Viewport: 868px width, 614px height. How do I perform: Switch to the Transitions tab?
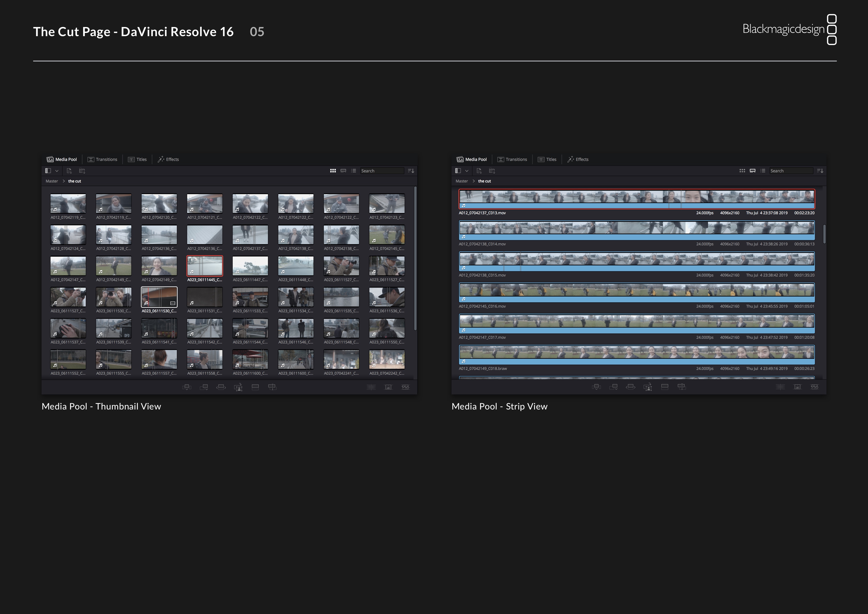point(102,159)
